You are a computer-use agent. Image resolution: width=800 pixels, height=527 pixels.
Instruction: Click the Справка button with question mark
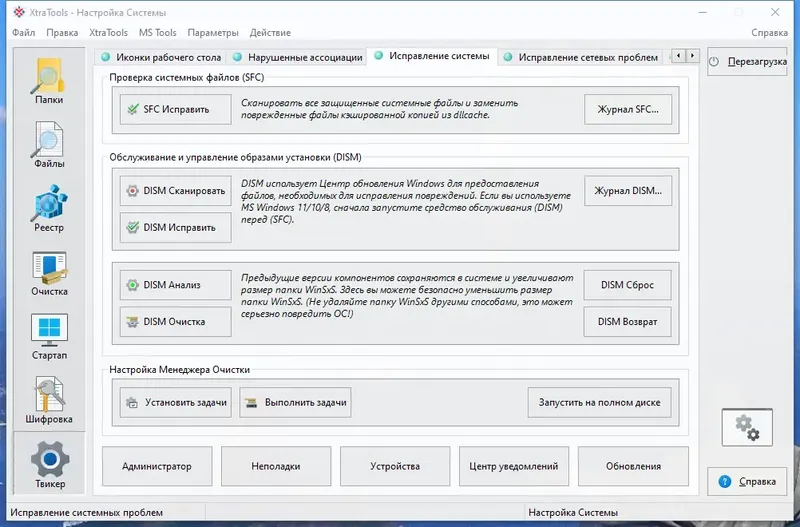tap(747, 482)
